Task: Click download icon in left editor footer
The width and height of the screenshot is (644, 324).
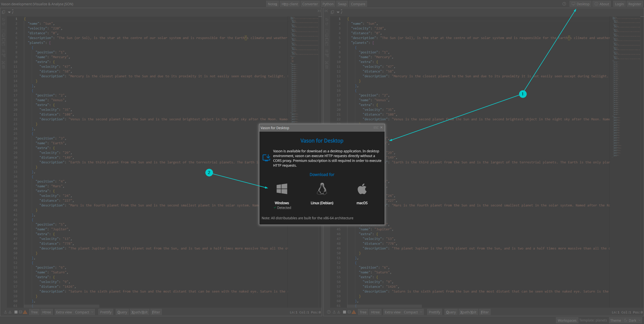Action: pyautogui.click(x=10, y=312)
